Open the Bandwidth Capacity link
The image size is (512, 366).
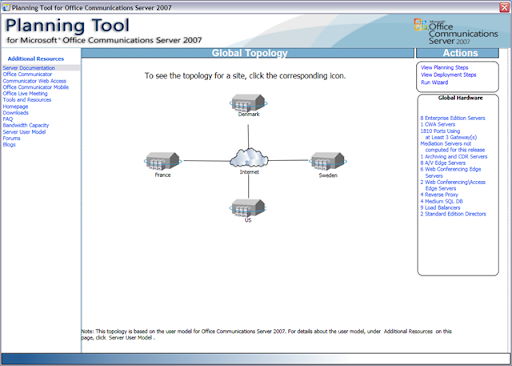(26, 125)
